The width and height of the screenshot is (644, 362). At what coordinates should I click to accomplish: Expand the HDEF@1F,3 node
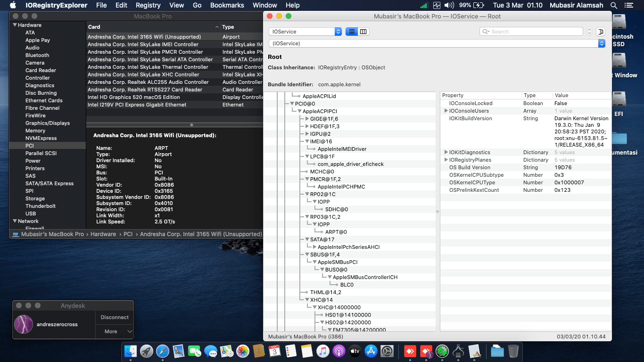click(x=307, y=126)
